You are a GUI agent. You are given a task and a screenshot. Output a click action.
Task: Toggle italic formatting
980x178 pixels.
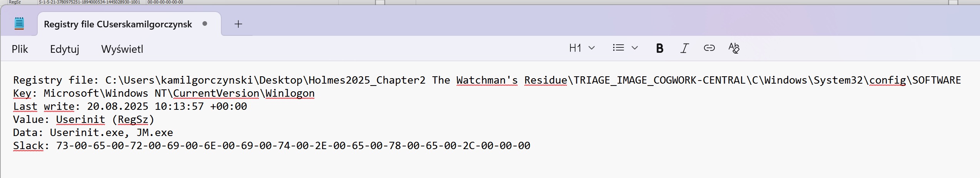click(684, 48)
